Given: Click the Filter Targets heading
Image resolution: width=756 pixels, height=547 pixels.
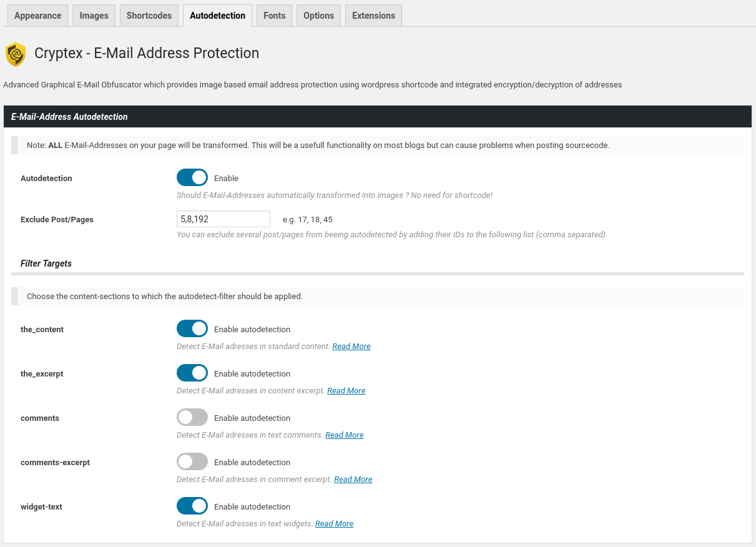Looking at the screenshot, I should pyautogui.click(x=46, y=264).
